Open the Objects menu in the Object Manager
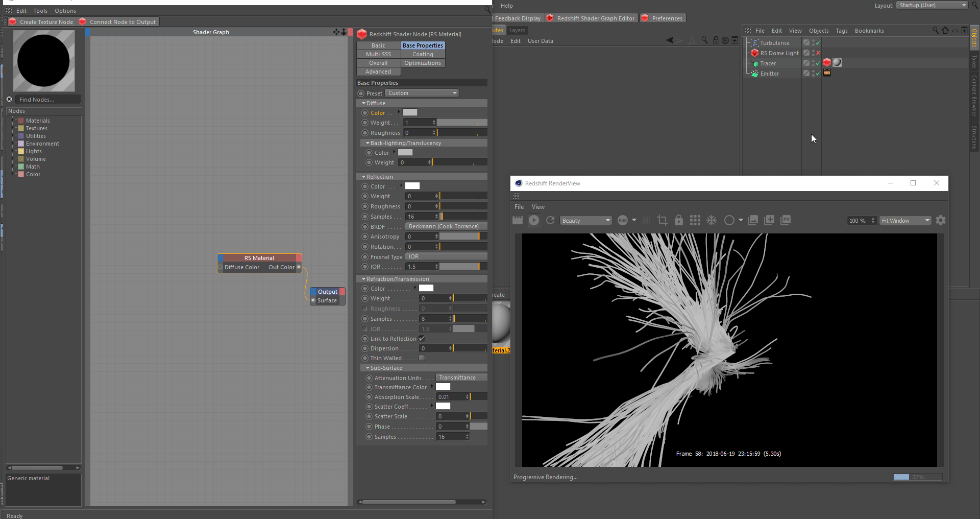 click(819, 31)
